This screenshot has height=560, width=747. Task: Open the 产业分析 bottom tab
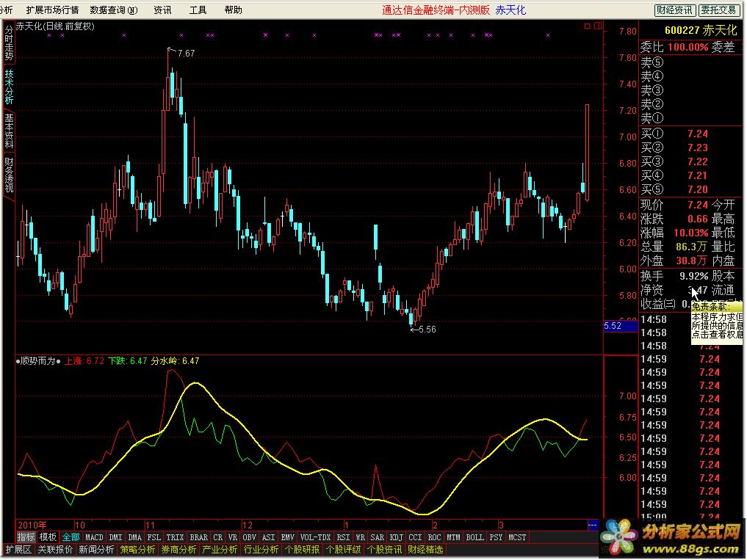click(220, 550)
